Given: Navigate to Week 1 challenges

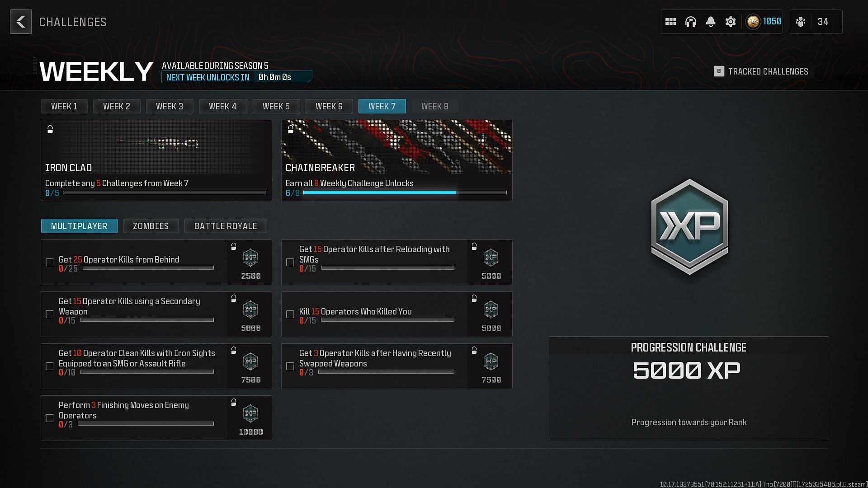Looking at the screenshot, I should pos(64,106).
